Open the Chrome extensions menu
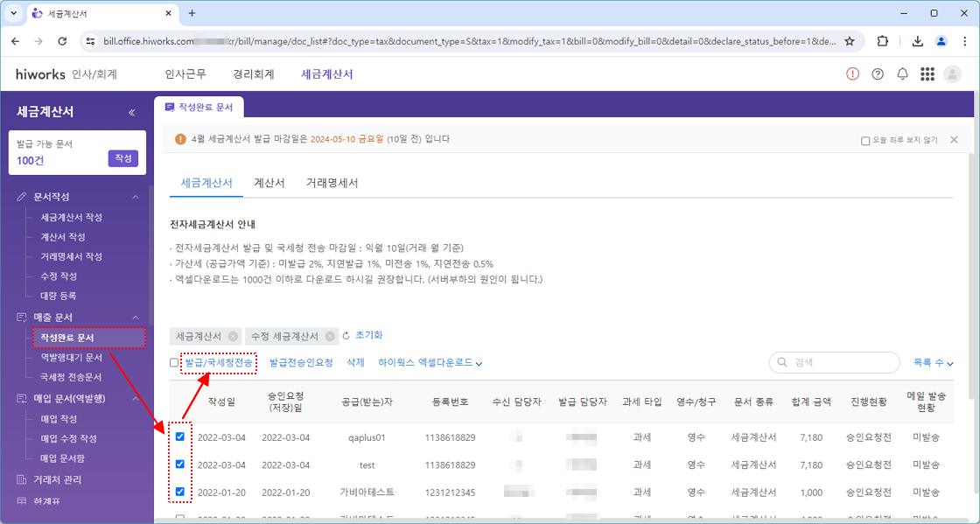Image resolution: width=980 pixels, height=524 pixels. [882, 41]
